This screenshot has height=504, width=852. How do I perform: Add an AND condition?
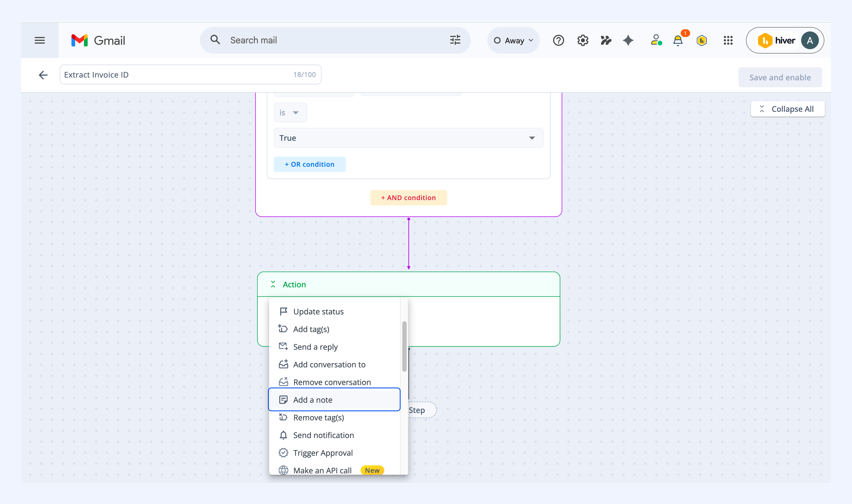click(x=408, y=198)
